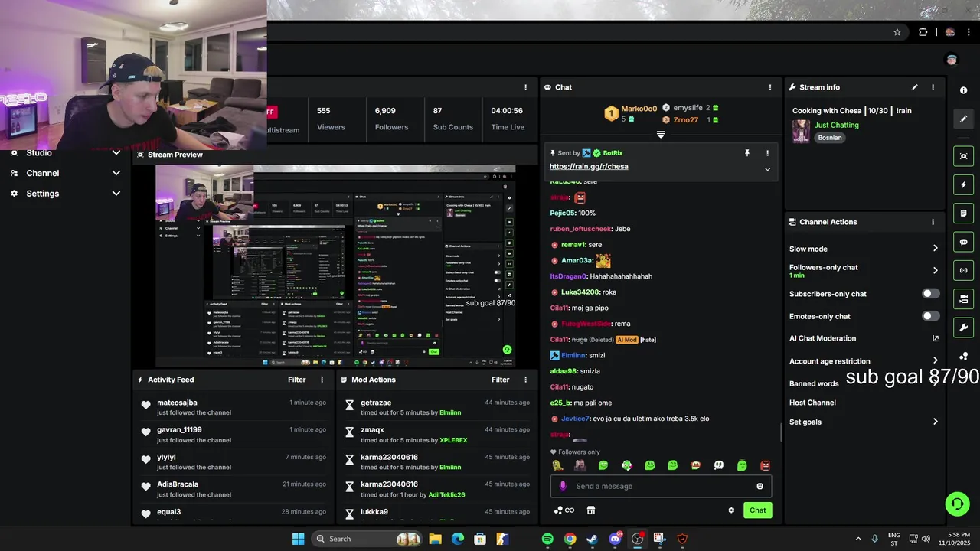Viewport: 980px width, 551px height.
Task: Open user account avatar at top right
Action: pos(952,60)
